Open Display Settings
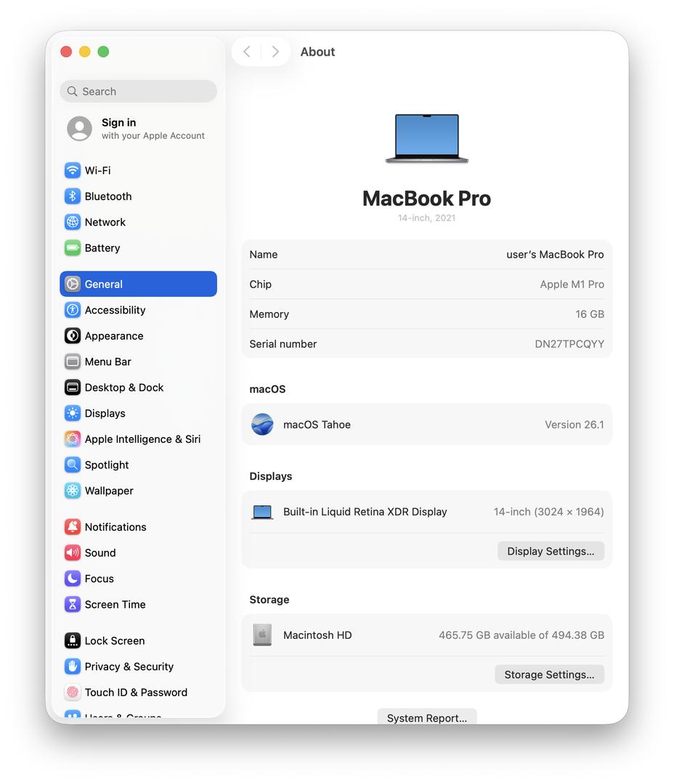The height and width of the screenshot is (784, 674). point(551,551)
